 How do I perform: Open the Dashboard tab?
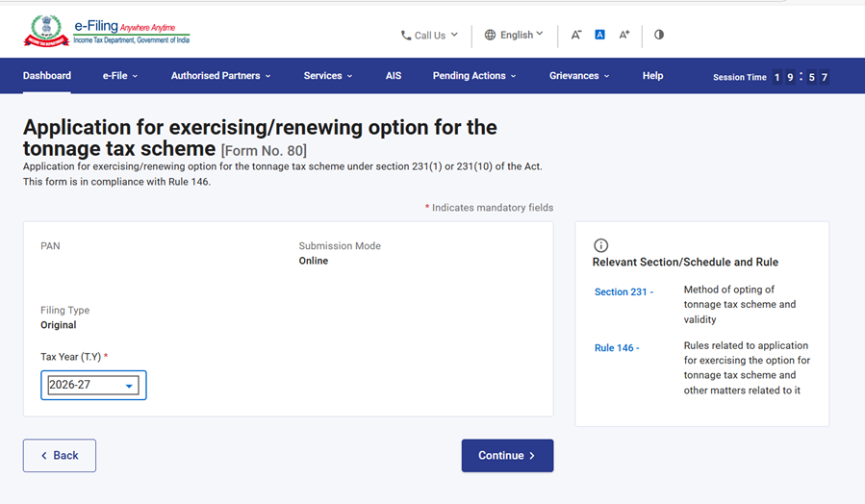(47, 76)
